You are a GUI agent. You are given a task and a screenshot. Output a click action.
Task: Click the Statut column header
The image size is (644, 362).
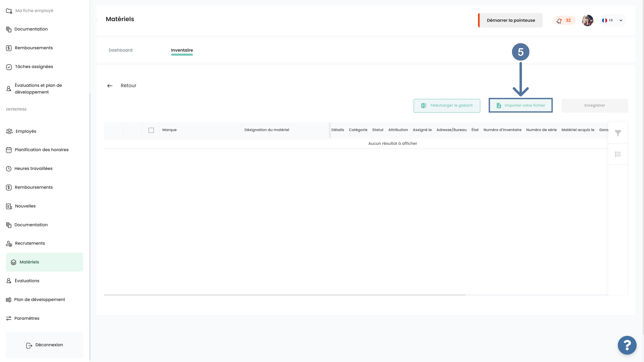pos(377,130)
